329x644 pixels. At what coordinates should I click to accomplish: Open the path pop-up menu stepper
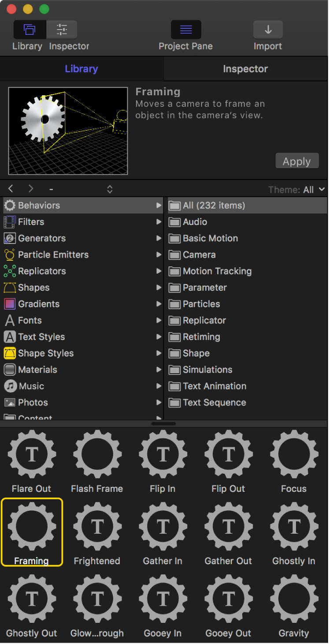(x=110, y=189)
